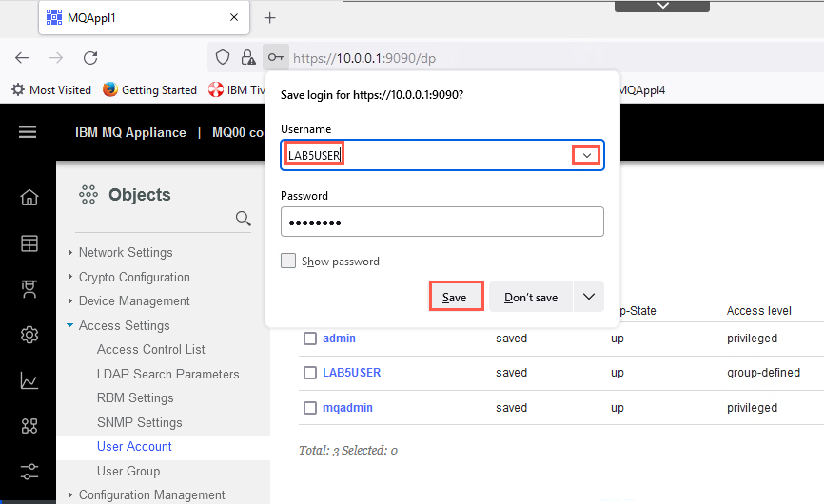Select the mqadmin row checkbox
This screenshot has width=824, height=504.
tap(310, 408)
